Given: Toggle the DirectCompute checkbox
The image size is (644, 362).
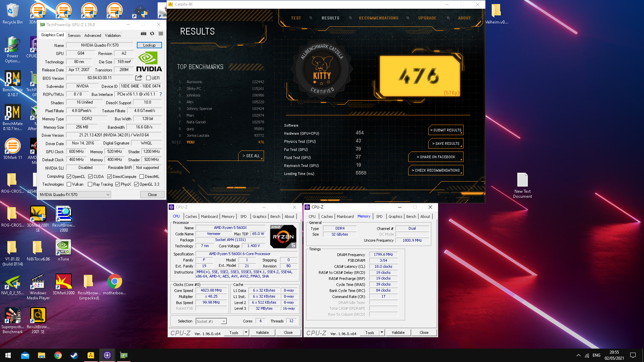Looking at the screenshot, I should pos(109,177).
